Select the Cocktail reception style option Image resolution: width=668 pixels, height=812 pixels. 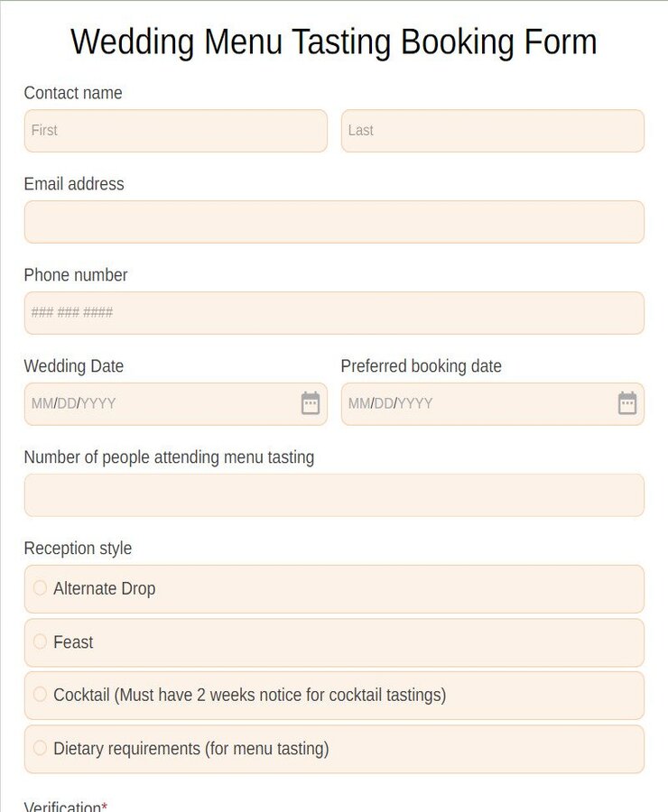tap(40, 695)
